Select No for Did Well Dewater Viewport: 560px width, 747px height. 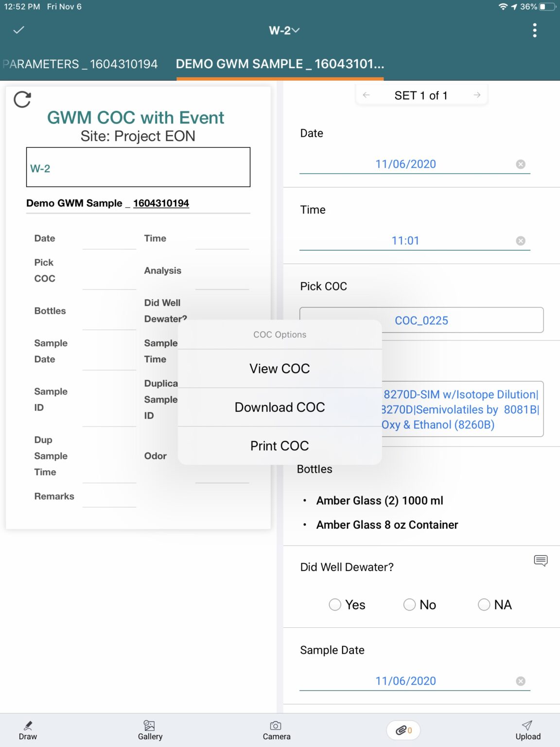pos(409,605)
